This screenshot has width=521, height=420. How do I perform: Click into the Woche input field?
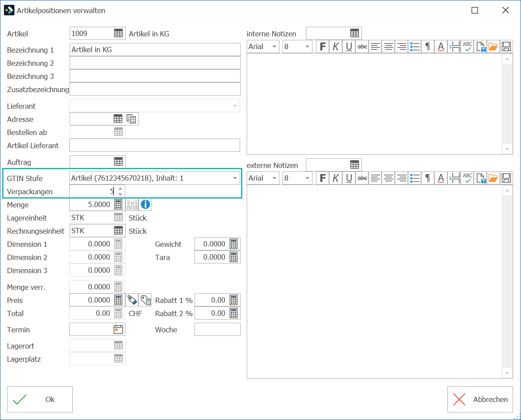pos(217,329)
